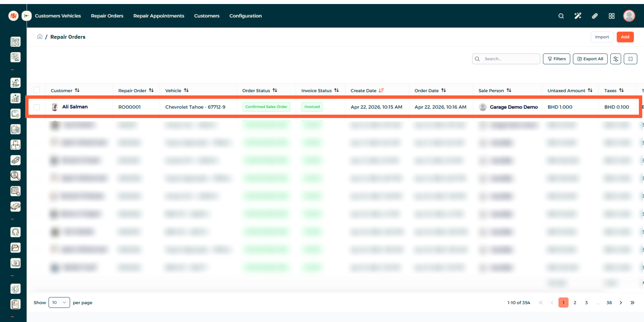The image size is (644, 322).
Task: Open the rows per page dropdown
Action: tap(59, 303)
